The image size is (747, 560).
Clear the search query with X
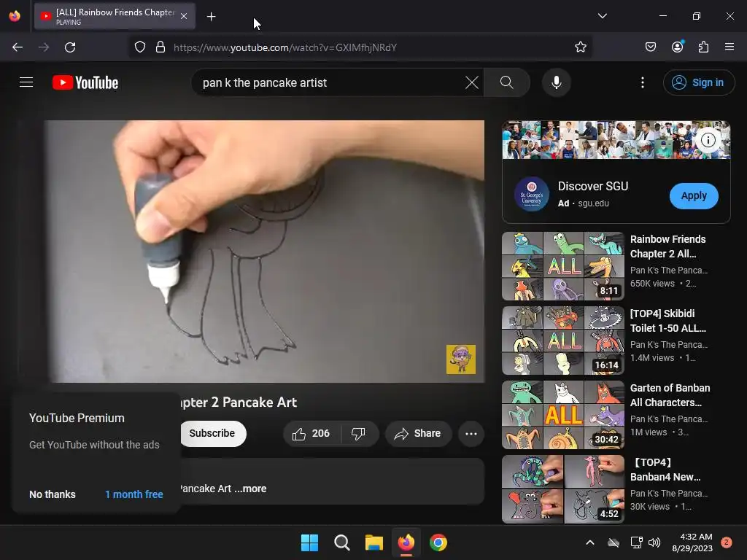pyautogui.click(x=472, y=83)
